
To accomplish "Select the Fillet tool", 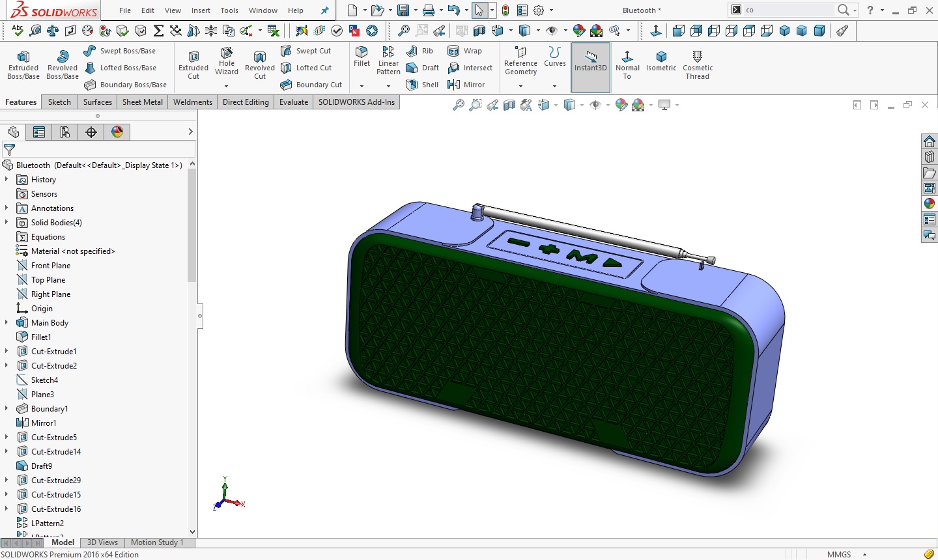I will click(x=362, y=57).
